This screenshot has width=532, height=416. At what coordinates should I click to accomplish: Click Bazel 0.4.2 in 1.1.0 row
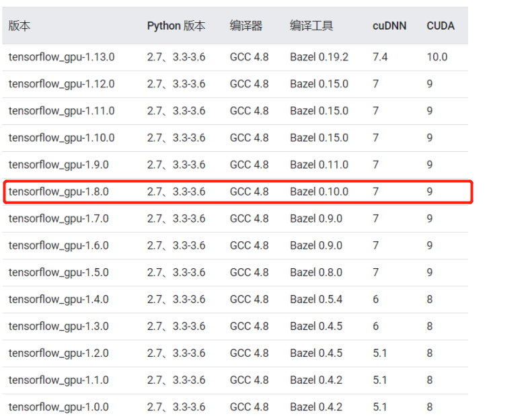316,380
